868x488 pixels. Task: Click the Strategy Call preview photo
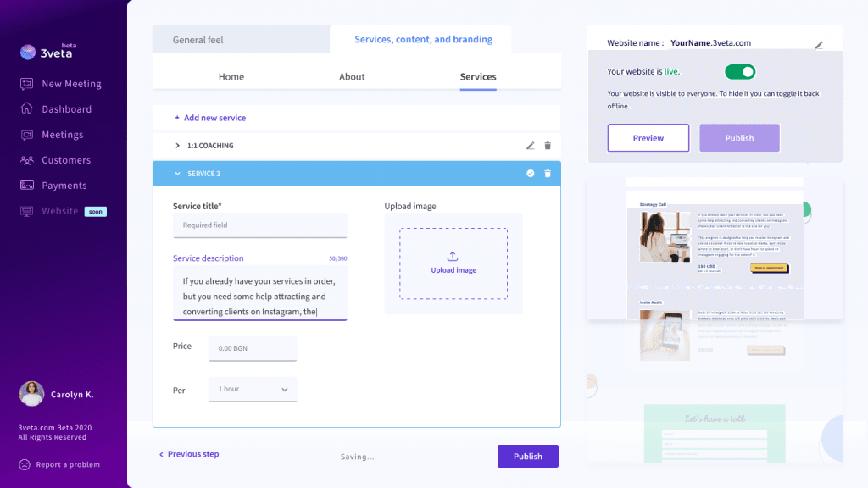click(665, 237)
